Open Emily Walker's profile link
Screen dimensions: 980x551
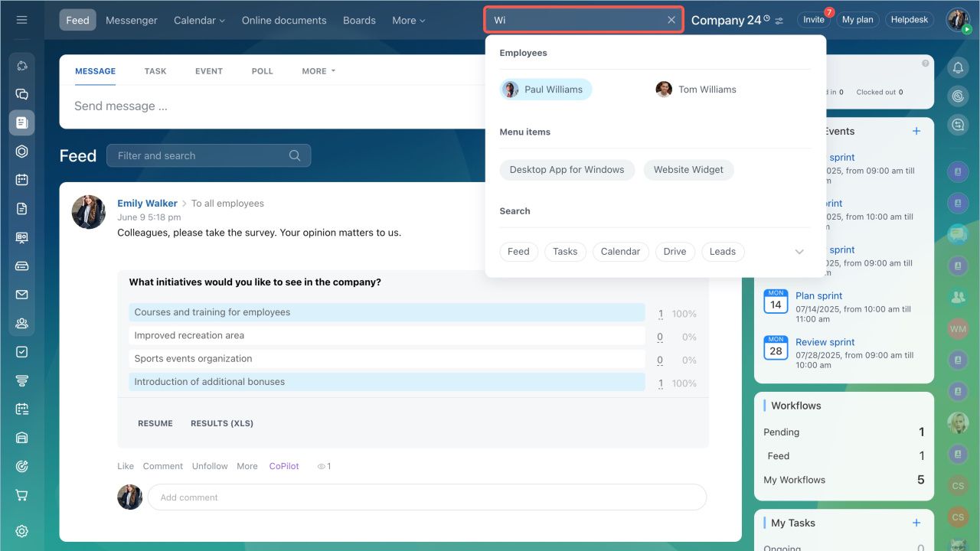(x=147, y=204)
